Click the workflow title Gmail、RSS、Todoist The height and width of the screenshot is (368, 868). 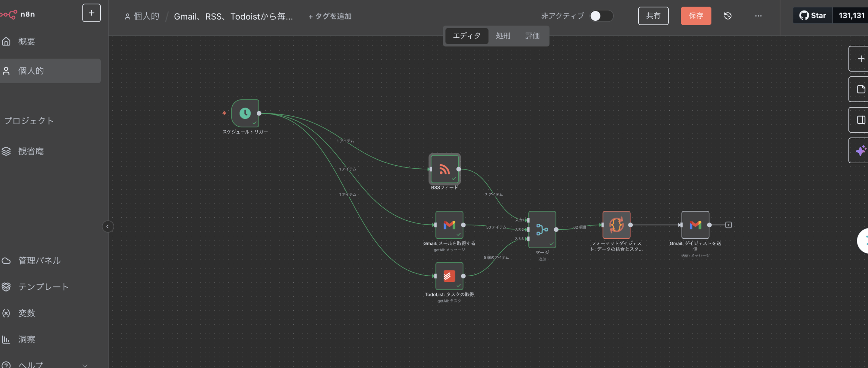click(x=233, y=16)
